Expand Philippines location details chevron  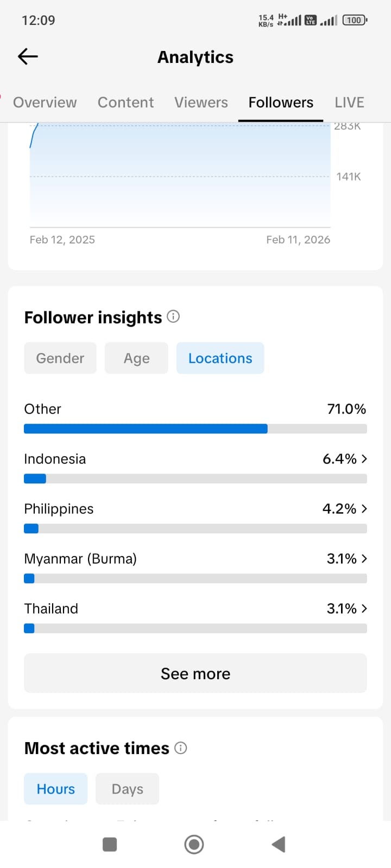coord(364,509)
